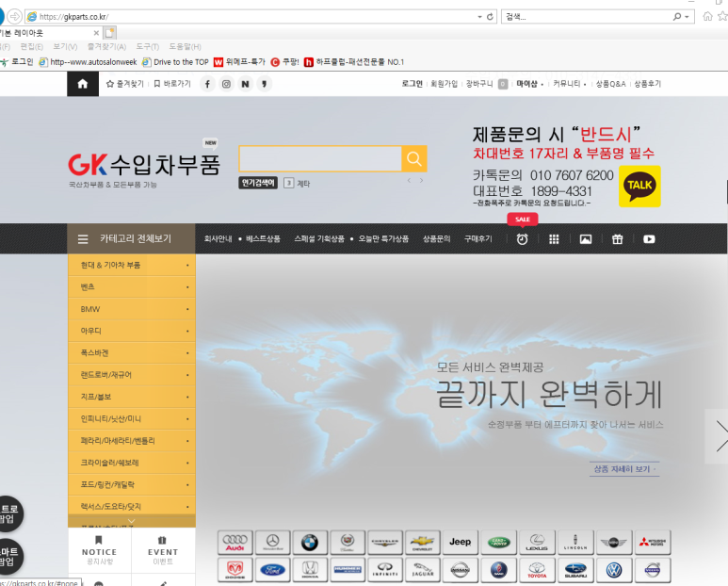Image resolution: width=728 pixels, height=586 pixels.
Task: Select the Mercedes-Benz brand logo
Action: click(x=272, y=543)
